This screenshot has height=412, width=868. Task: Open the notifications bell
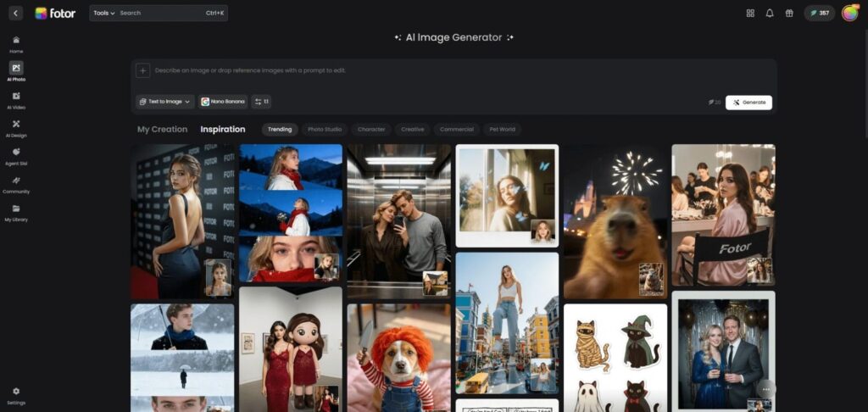pos(770,14)
